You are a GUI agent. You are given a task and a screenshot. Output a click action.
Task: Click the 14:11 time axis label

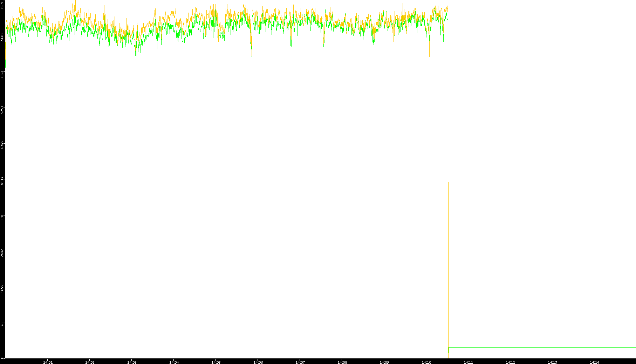coord(468,362)
